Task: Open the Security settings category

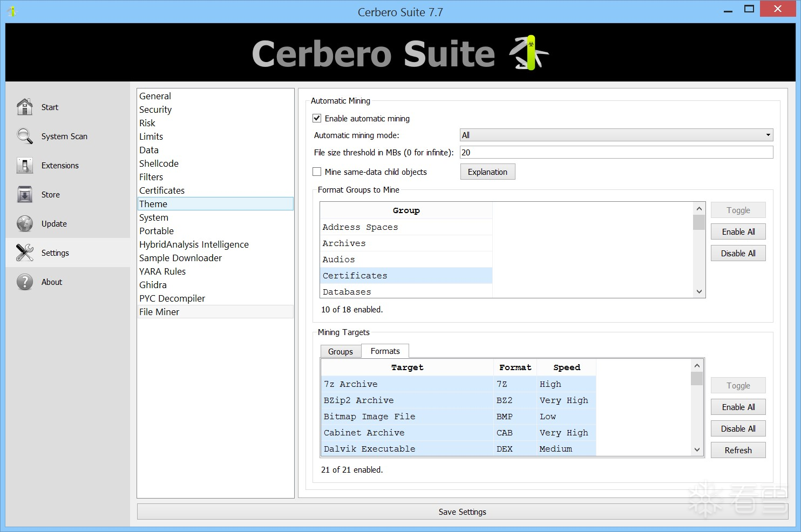Action: pyautogui.click(x=215, y=110)
